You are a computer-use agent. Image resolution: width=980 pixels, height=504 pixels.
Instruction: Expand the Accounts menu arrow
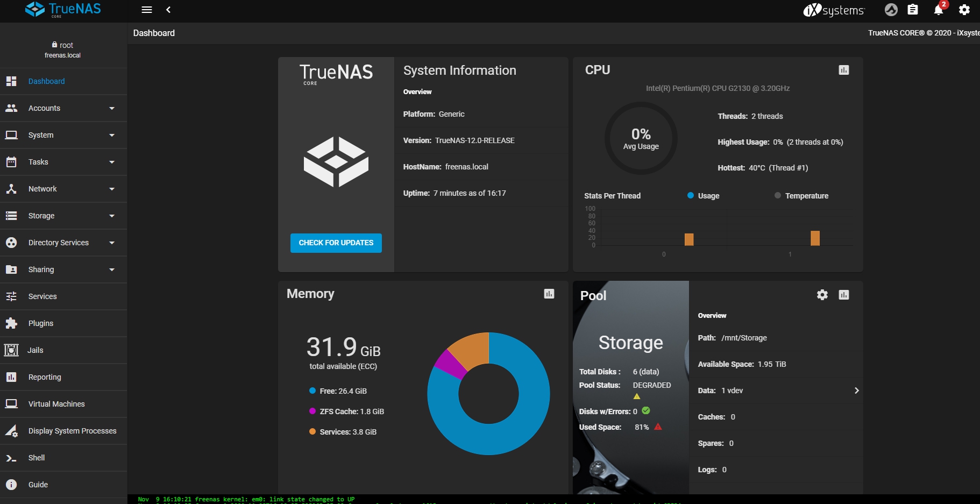click(x=112, y=108)
